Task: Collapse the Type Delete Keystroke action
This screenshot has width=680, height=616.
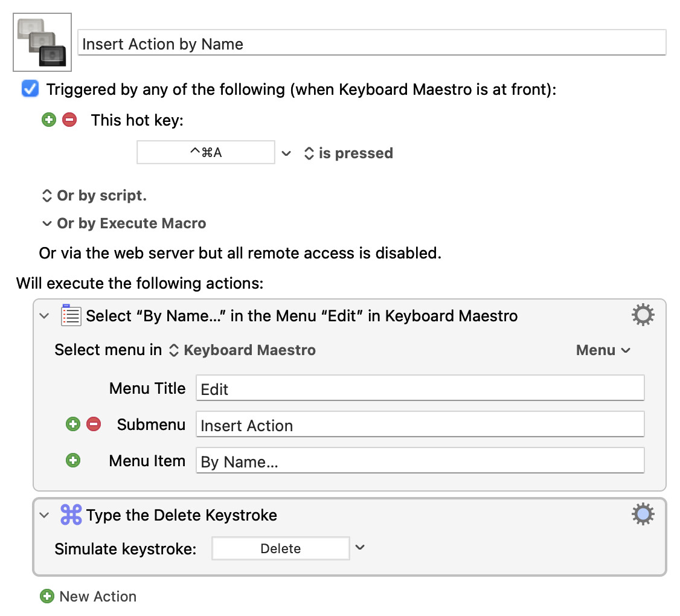Action: click(x=44, y=515)
